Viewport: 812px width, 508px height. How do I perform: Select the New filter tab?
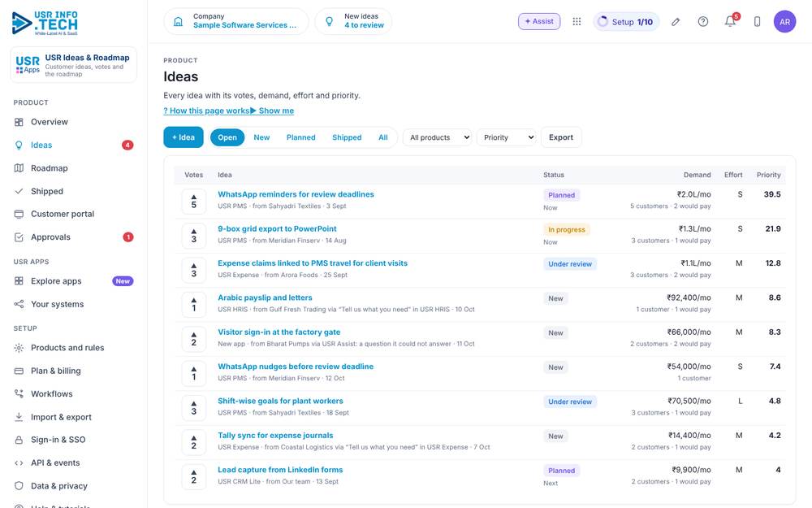pyautogui.click(x=261, y=137)
